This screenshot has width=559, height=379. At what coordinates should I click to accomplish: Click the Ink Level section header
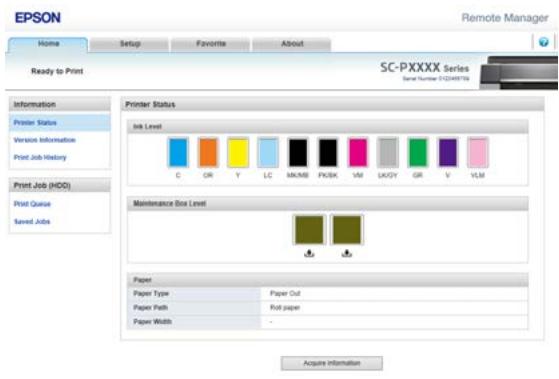click(x=328, y=127)
